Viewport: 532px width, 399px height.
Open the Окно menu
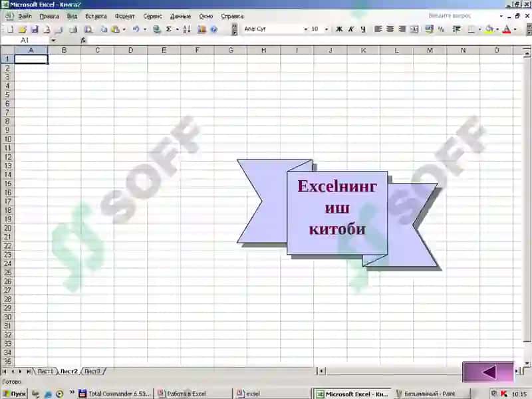tap(205, 16)
